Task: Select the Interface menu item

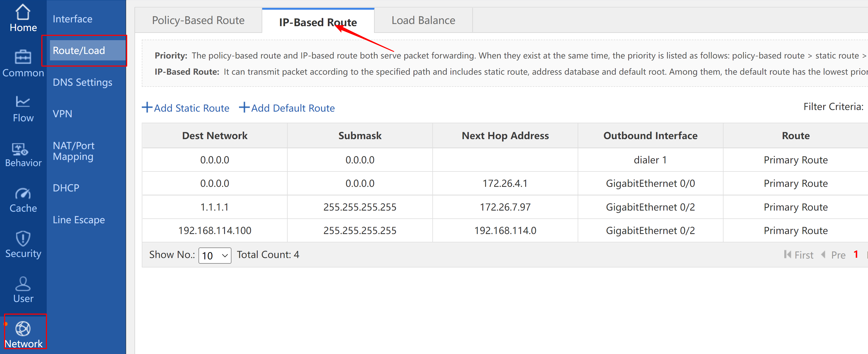Action: click(72, 19)
